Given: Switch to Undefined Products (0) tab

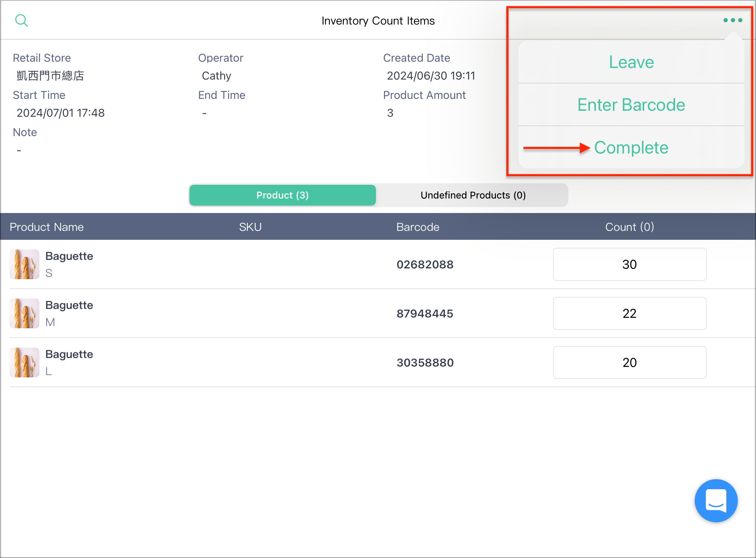Looking at the screenshot, I should point(473,195).
